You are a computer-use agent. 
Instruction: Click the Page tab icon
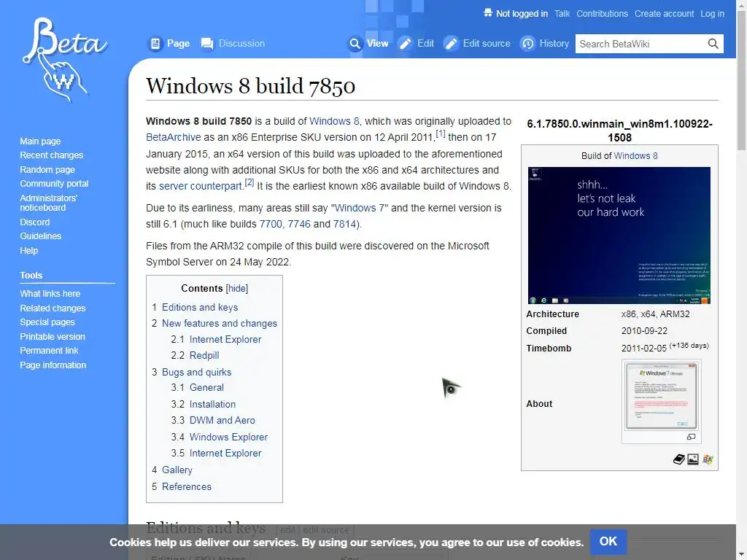tap(155, 44)
